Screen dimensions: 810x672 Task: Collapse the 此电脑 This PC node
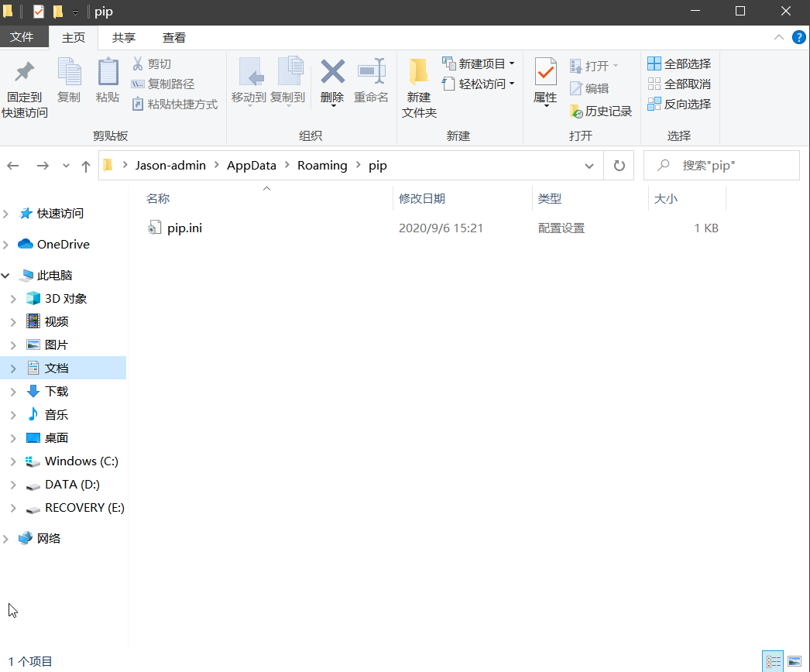[x=5, y=276]
